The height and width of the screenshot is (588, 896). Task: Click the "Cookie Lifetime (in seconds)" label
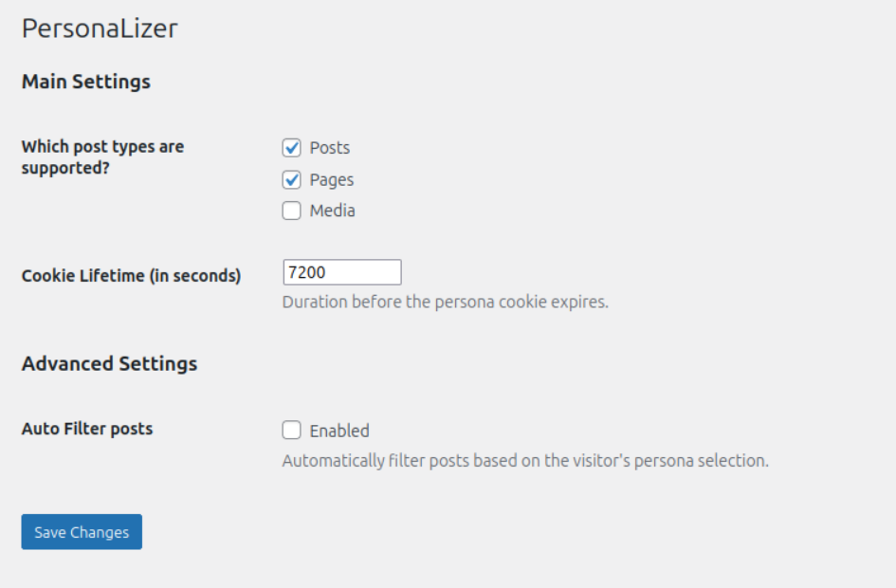point(131,276)
